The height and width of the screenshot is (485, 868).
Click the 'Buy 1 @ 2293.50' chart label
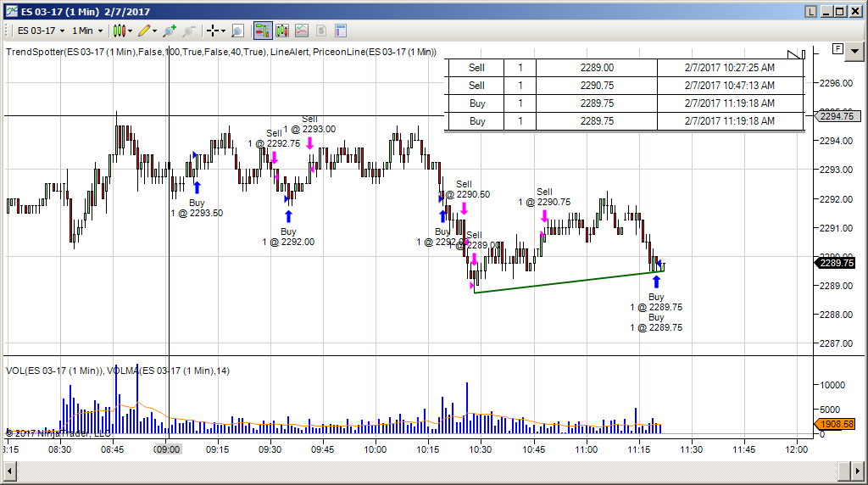[x=197, y=209]
